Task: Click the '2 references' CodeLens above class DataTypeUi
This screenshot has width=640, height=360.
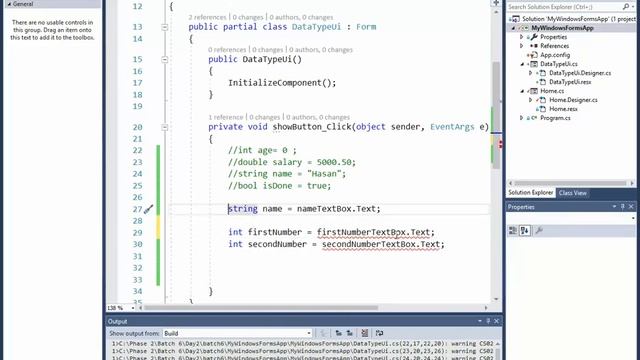Action: (x=207, y=17)
